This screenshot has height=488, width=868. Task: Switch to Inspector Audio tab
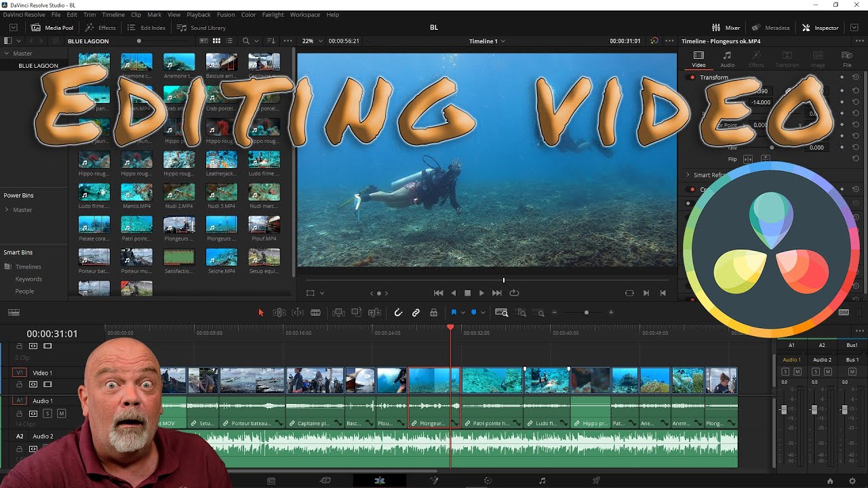(x=727, y=59)
